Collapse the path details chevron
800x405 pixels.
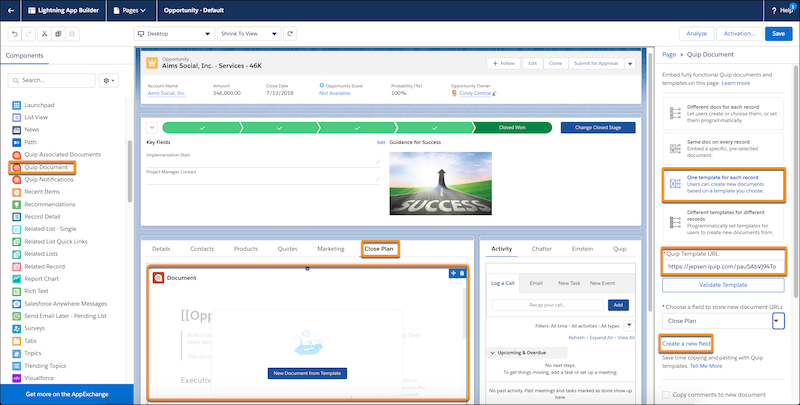[152, 128]
